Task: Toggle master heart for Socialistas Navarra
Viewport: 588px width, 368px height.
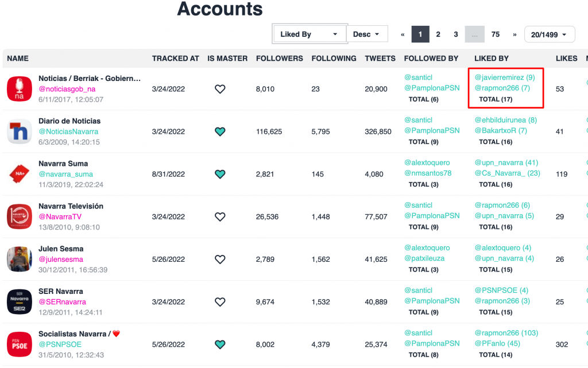Action: [x=220, y=344]
